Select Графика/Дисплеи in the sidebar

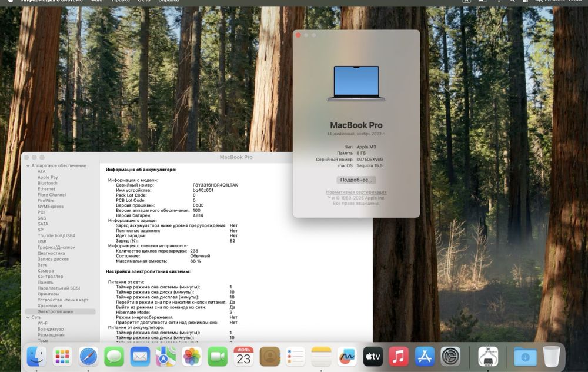56,247
